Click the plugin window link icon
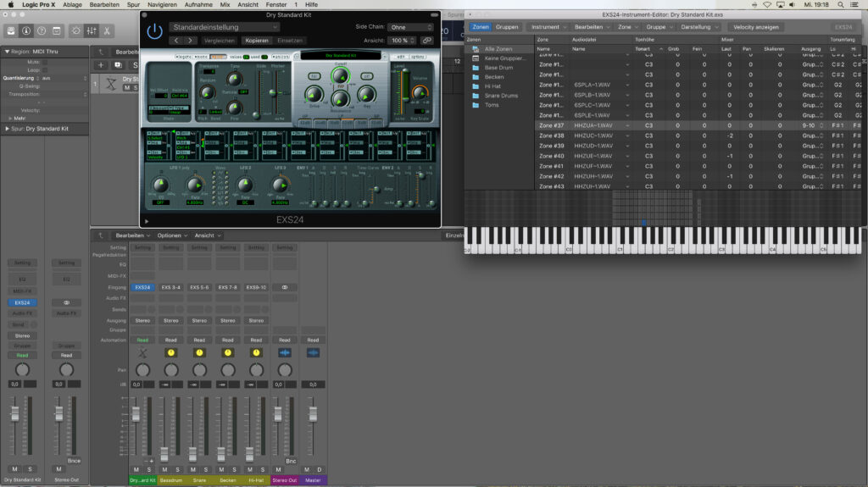The image size is (868, 487). tap(427, 41)
